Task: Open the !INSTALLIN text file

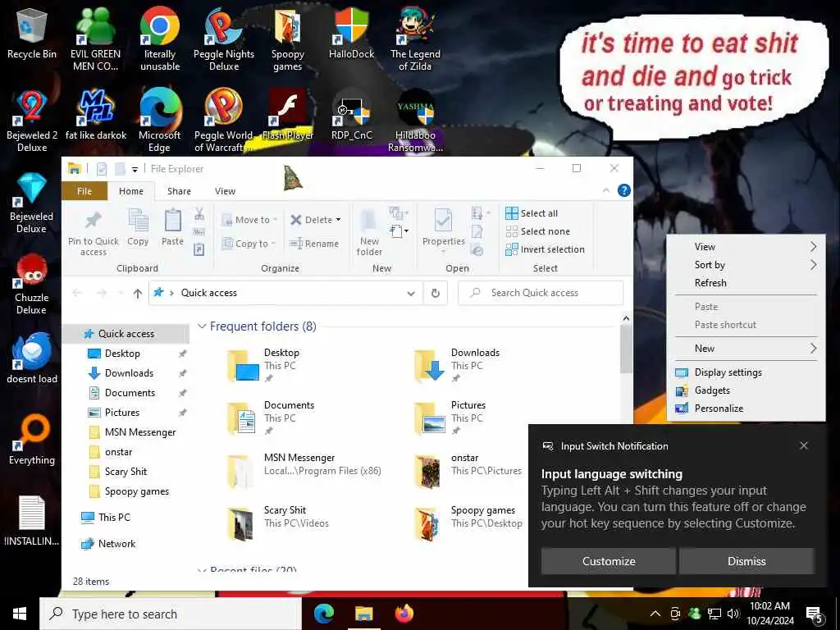Action: (x=32, y=521)
